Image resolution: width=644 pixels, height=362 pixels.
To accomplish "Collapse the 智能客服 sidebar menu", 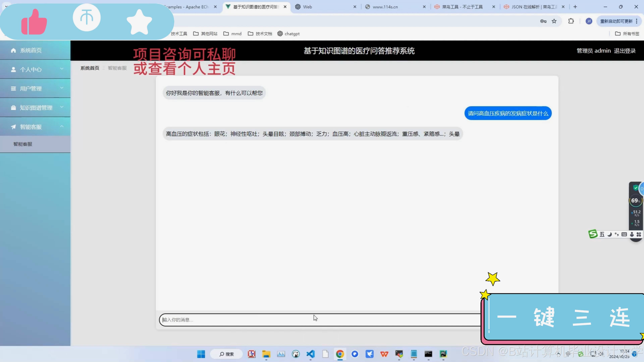I will [x=35, y=127].
